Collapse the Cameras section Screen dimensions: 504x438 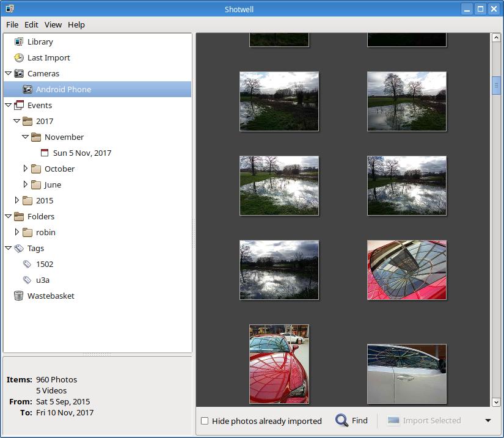coord(9,73)
